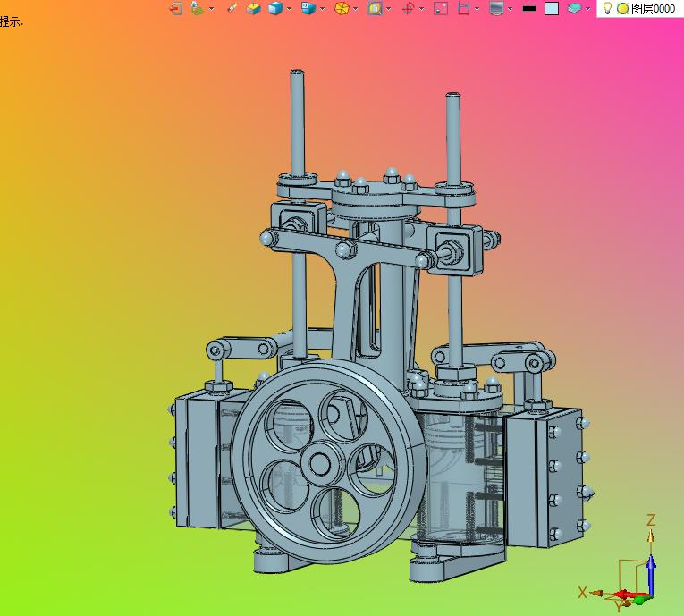
Task: Expand the paint bucket tool dropdown arrow
Action: (212, 9)
